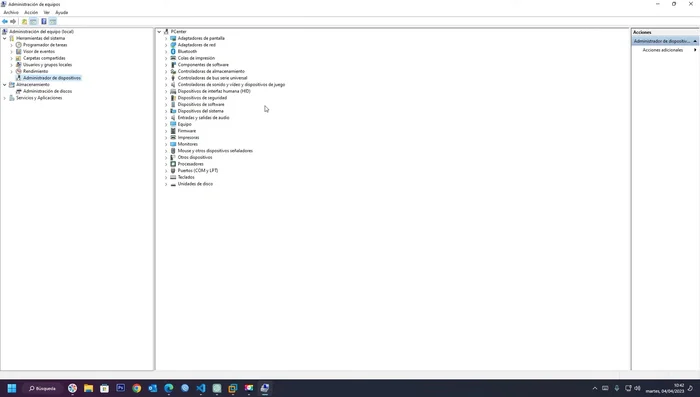Select the Firmware category icon

173,131
